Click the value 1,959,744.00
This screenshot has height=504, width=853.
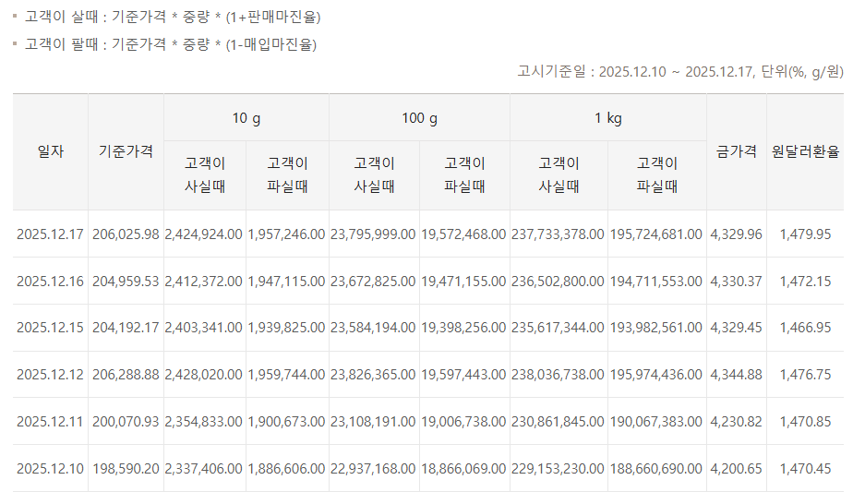pyautogui.click(x=287, y=375)
